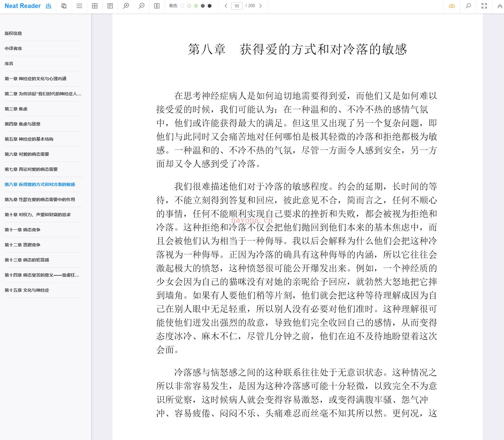
Task: Select the beige color scheme swatch
Action: [x=189, y=6]
